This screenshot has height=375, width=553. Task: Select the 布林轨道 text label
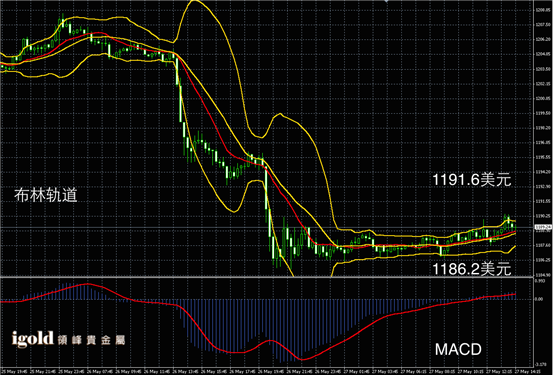[x=46, y=195]
